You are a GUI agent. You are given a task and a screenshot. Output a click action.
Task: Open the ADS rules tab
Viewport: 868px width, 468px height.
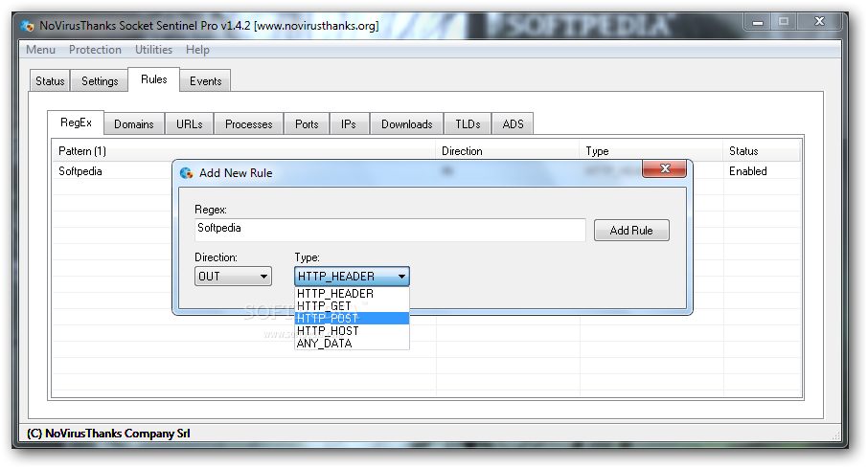(x=514, y=124)
